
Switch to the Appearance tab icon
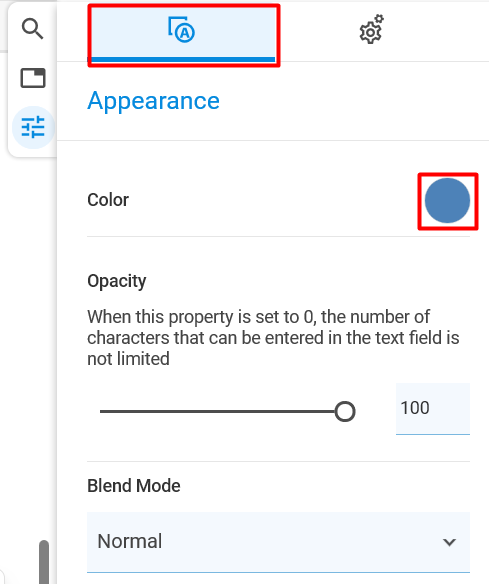tap(184, 35)
